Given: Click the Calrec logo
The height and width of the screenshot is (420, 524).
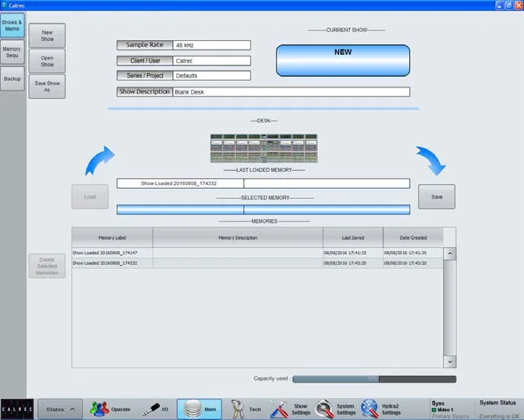Looking at the screenshot, I should coord(17,409).
